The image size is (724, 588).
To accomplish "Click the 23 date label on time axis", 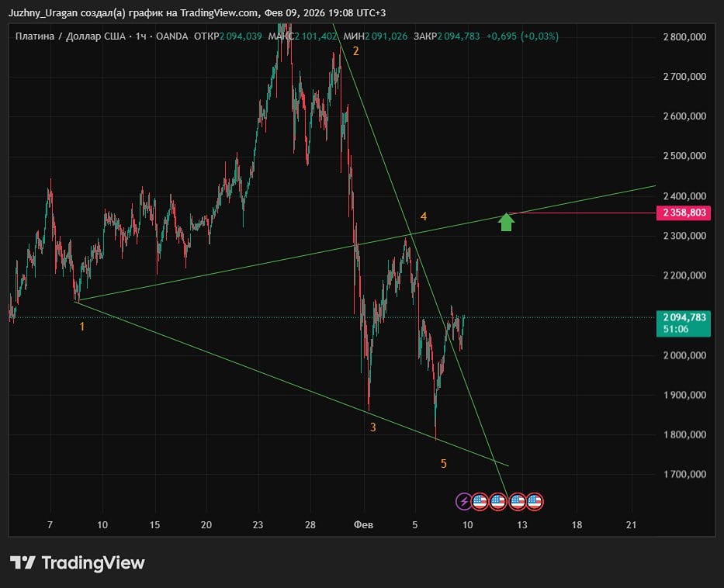I will (x=258, y=524).
